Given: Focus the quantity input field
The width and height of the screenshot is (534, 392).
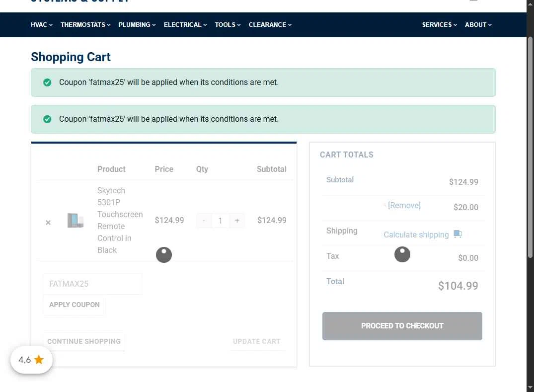Looking at the screenshot, I should pyautogui.click(x=221, y=221).
